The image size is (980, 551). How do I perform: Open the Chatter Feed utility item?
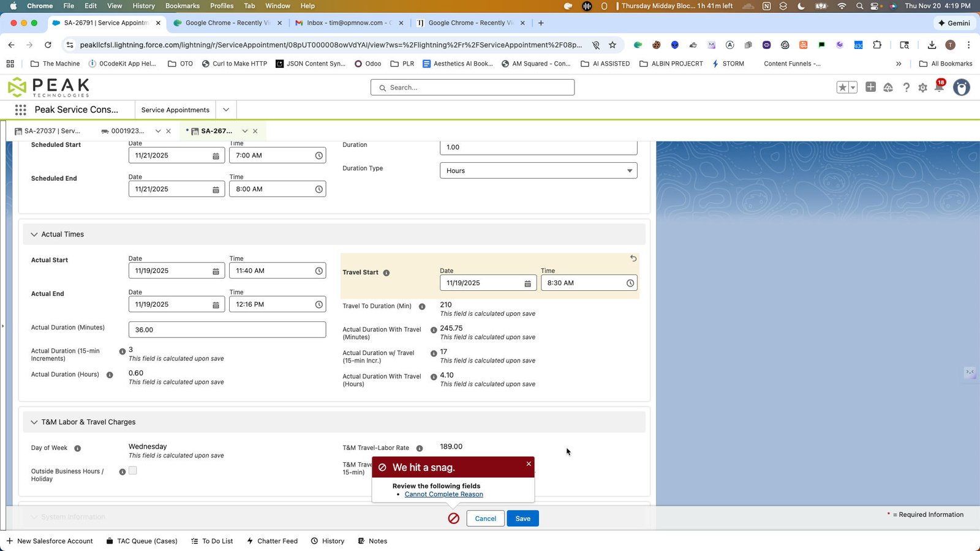(x=272, y=541)
